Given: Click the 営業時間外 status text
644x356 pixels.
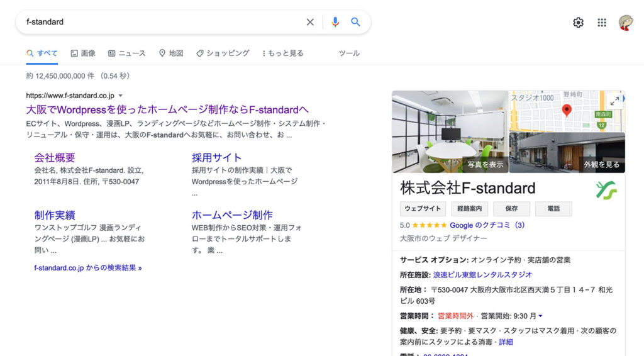Looking at the screenshot, I should click(455, 316).
